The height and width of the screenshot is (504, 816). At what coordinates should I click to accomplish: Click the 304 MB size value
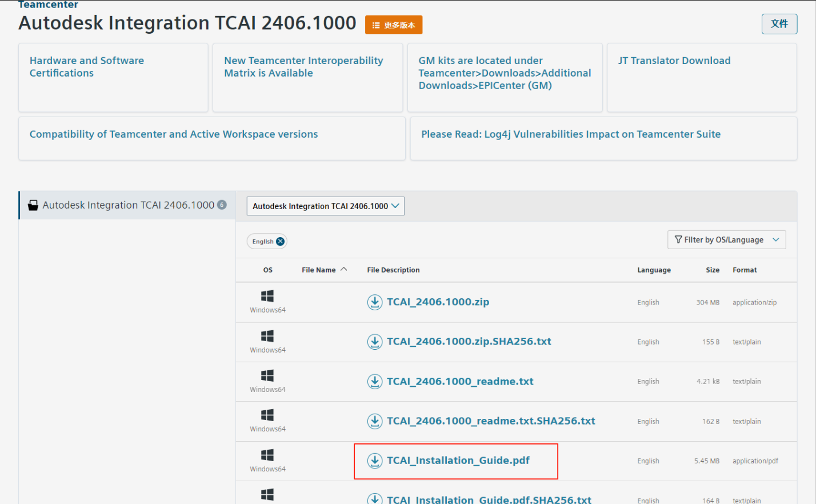tap(707, 302)
